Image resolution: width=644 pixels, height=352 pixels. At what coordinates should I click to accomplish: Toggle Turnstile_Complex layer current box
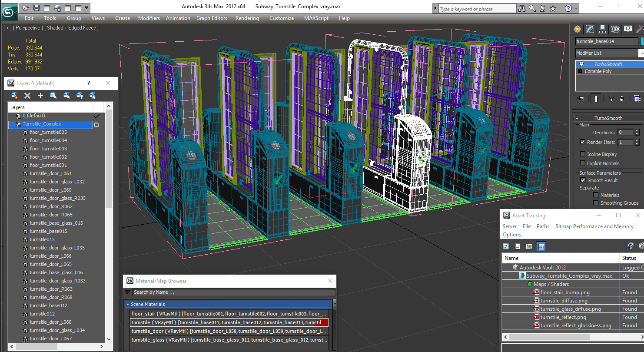pyautogui.click(x=96, y=125)
